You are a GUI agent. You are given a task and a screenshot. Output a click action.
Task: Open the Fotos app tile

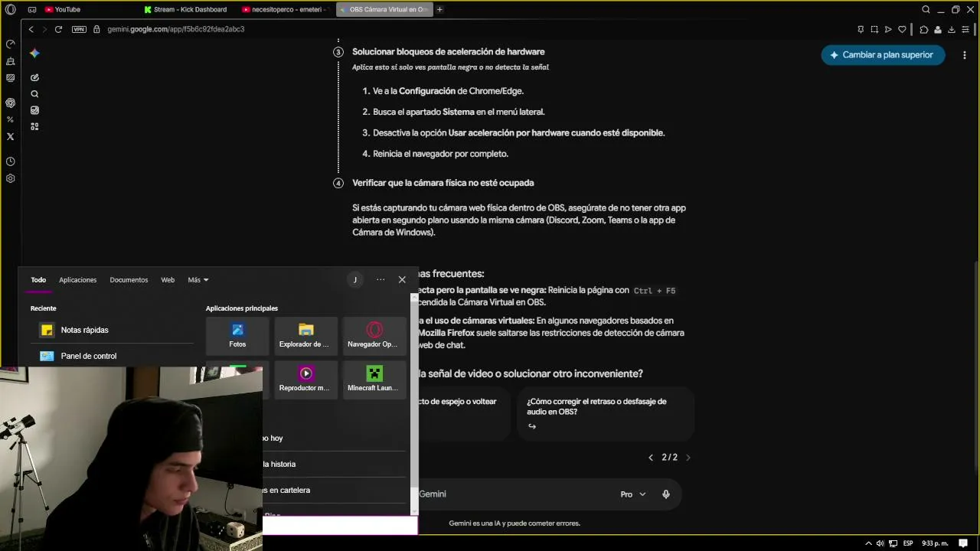pyautogui.click(x=237, y=336)
